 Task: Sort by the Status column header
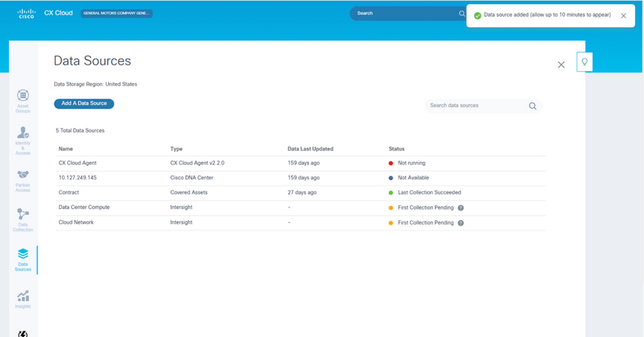[396, 149]
